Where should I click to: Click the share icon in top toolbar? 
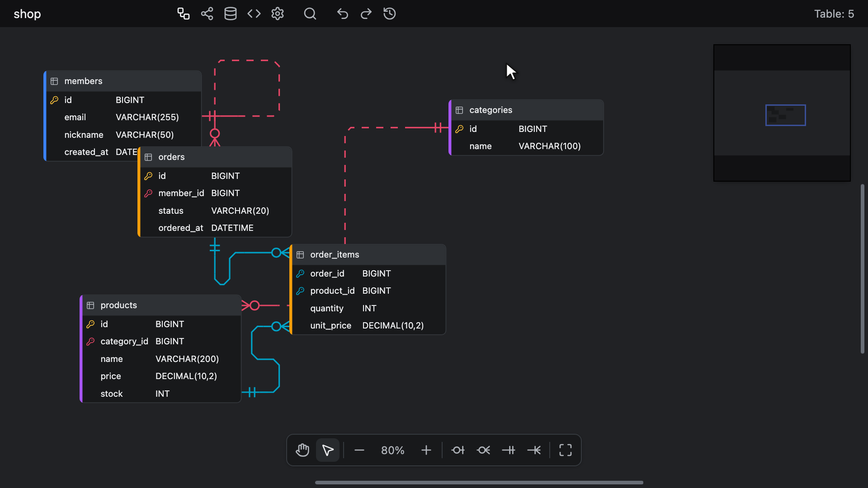207,14
